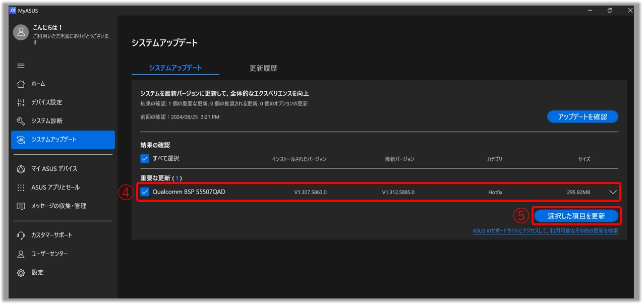Click the アップデートを確認 button
The width and height of the screenshot is (644, 305).
(x=582, y=117)
